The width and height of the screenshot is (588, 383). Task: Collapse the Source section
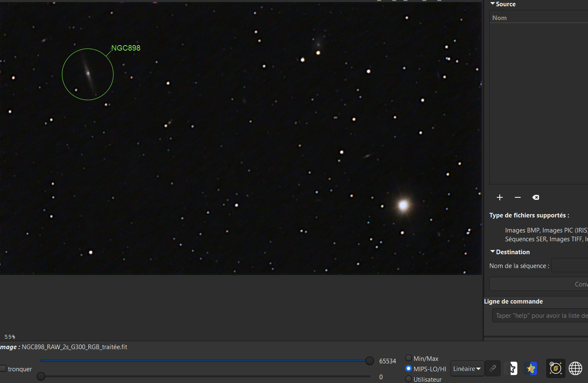pyautogui.click(x=493, y=4)
